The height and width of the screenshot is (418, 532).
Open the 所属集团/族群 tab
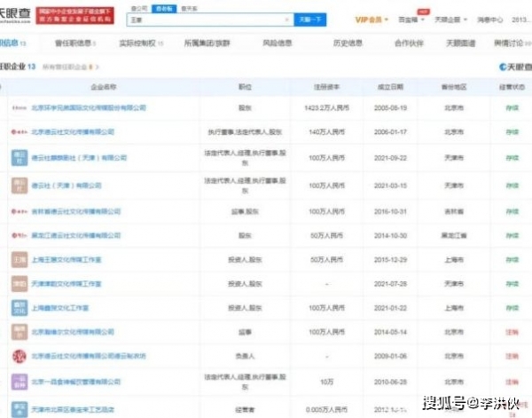207,43
